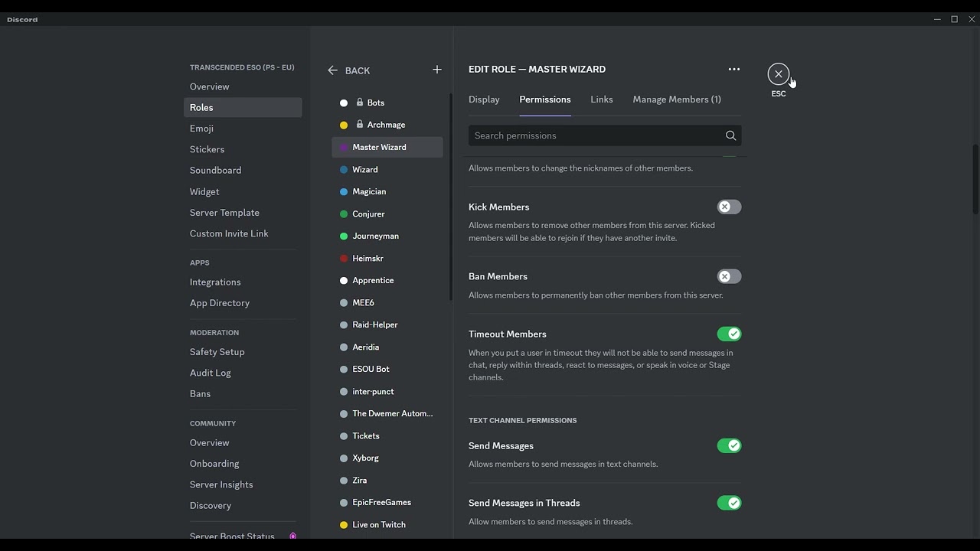Select the Raid-Helper role
Viewport: 980px width, 551px height.
point(387,324)
